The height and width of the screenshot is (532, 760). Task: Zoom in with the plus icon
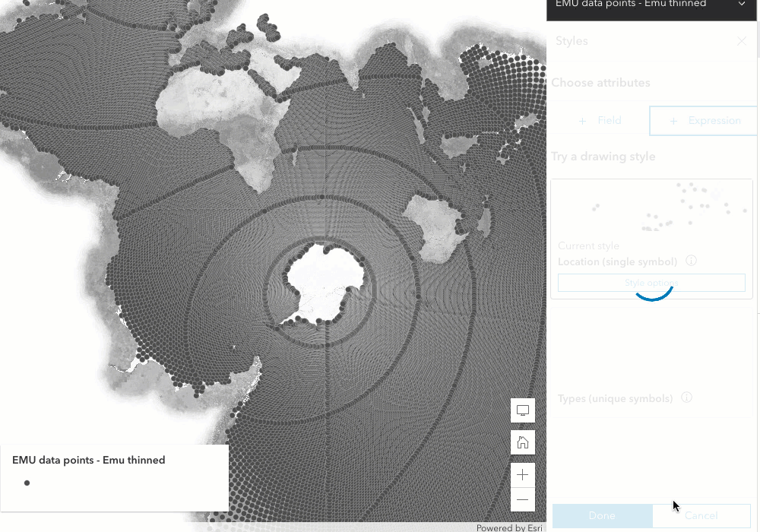(522, 474)
